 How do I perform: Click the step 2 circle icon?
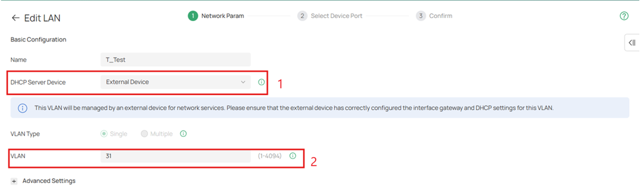click(303, 16)
